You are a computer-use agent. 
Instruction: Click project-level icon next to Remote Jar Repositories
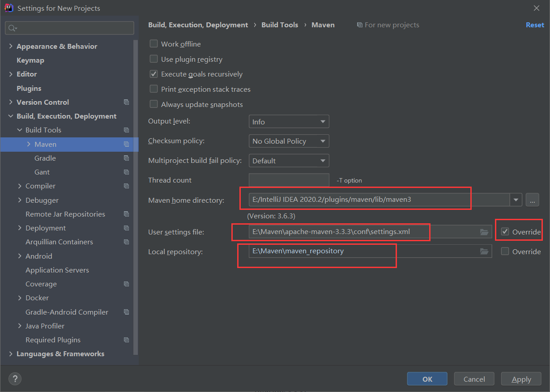tap(126, 214)
